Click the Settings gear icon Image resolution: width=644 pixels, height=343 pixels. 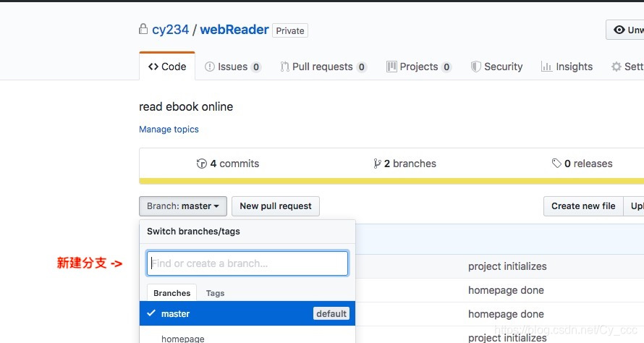(616, 67)
